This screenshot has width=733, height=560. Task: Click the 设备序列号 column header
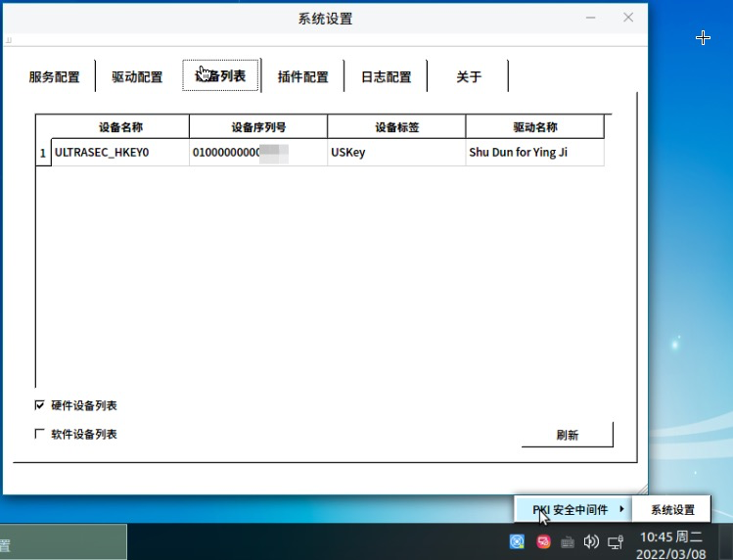[x=258, y=127]
